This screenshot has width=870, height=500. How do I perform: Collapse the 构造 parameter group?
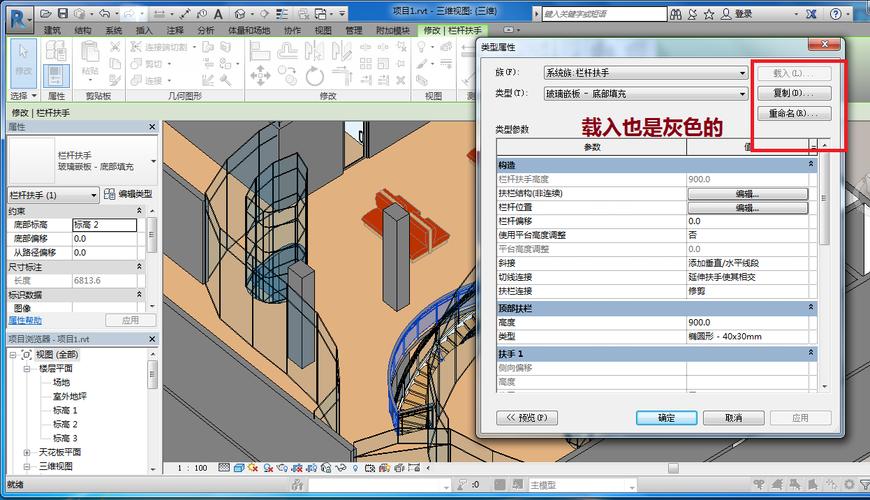[x=811, y=164]
